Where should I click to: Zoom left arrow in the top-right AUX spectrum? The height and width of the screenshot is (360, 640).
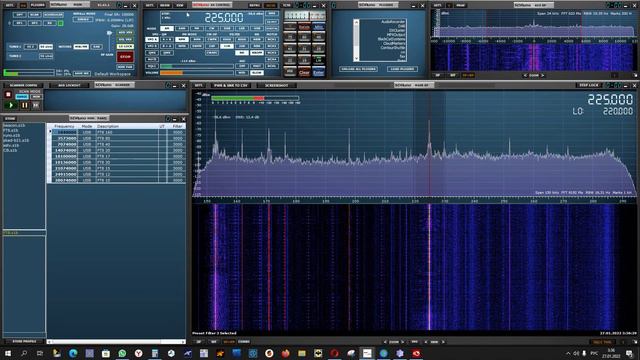(525, 76)
